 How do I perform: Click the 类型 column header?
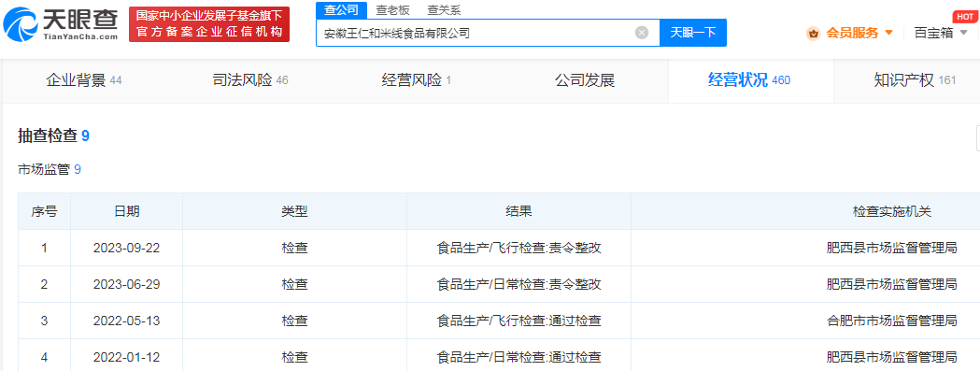(295, 211)
